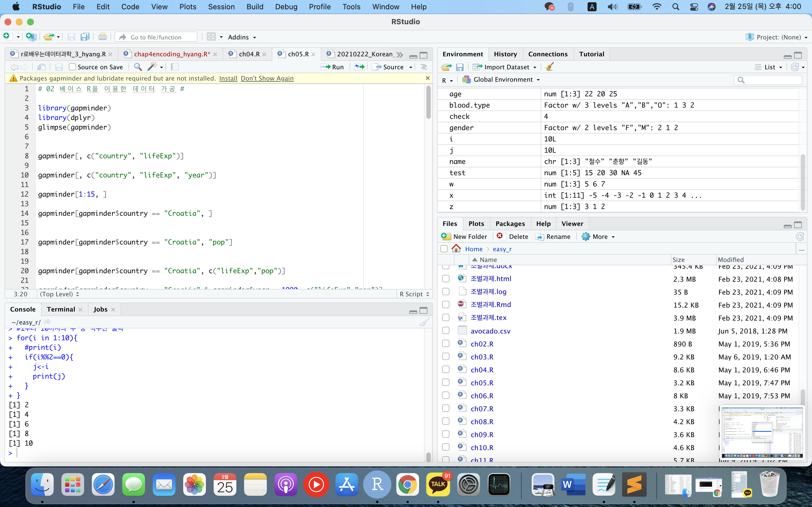Click the compile report notebook icon

pos(175,67)
